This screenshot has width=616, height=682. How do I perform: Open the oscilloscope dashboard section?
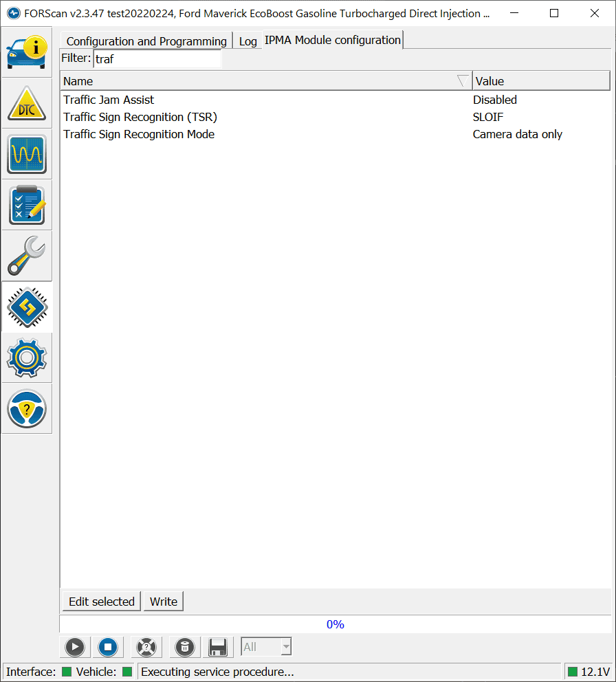pyautogui.click(x=27, y=155)
